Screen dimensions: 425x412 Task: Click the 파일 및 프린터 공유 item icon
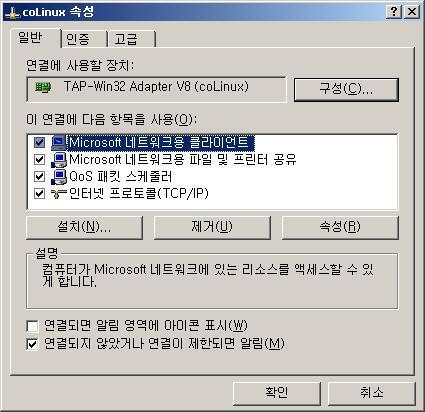click(x=59, y=159)
